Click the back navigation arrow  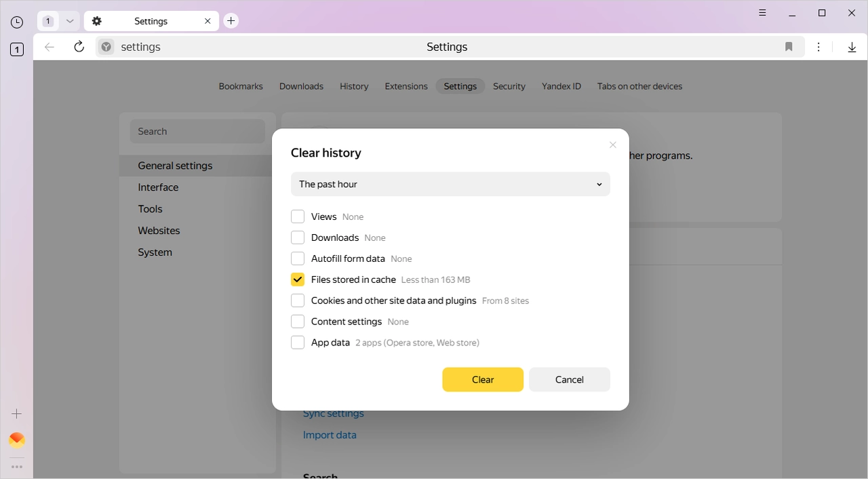point(49,46)
